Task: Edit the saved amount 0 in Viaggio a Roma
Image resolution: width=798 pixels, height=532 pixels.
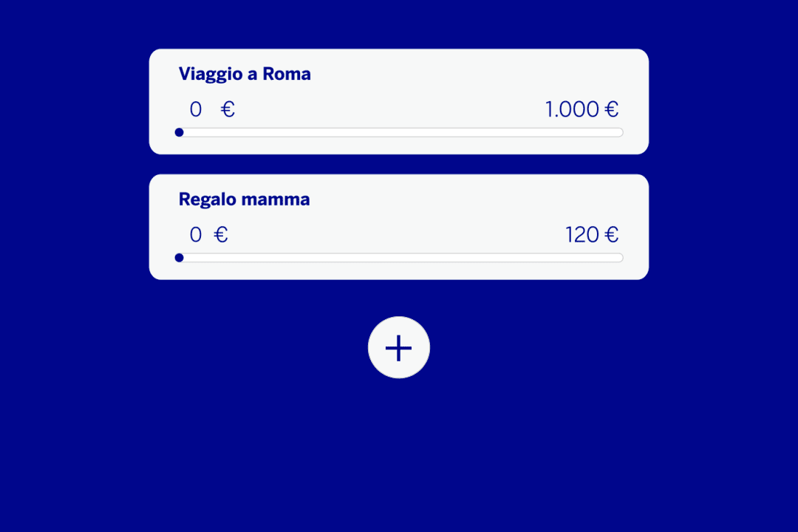Action: tap(196, 109)
